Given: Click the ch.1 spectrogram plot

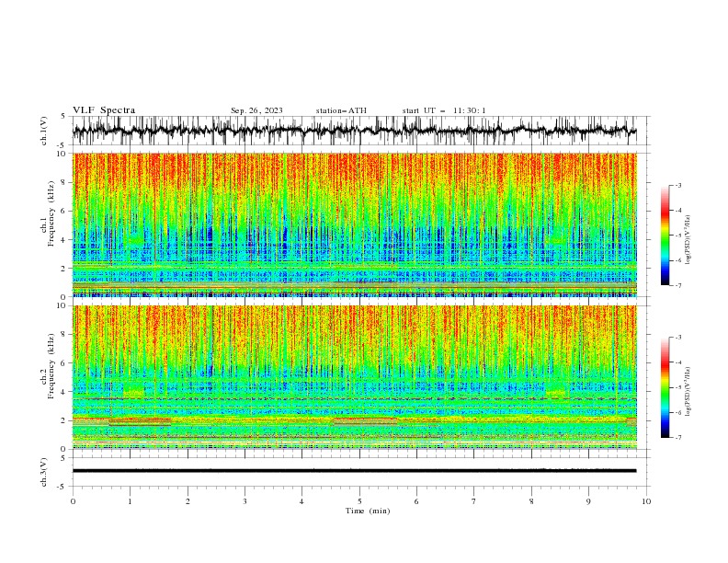Looking at the screenshot, I should tap(354, 224).
